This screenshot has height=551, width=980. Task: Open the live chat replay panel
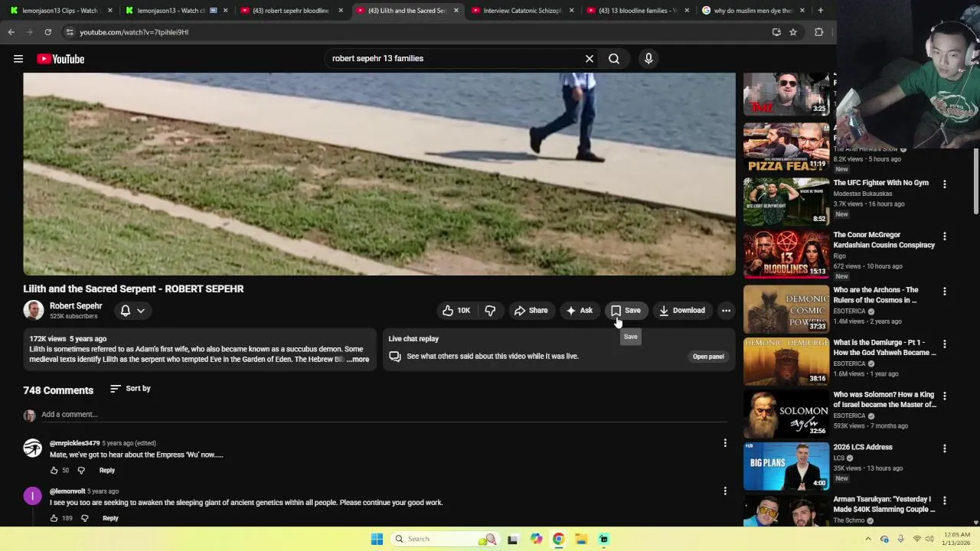pyautogui.click(x=708, y=357)
